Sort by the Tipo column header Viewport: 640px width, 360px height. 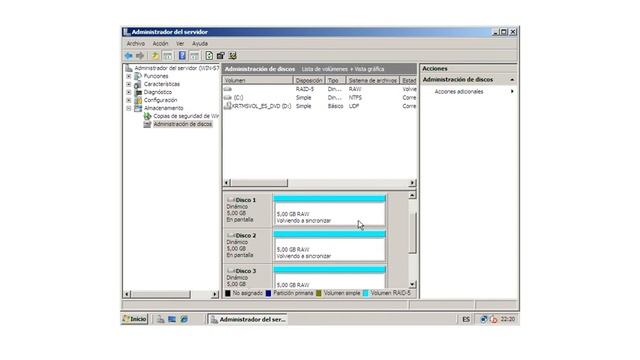tap(335, 80)
